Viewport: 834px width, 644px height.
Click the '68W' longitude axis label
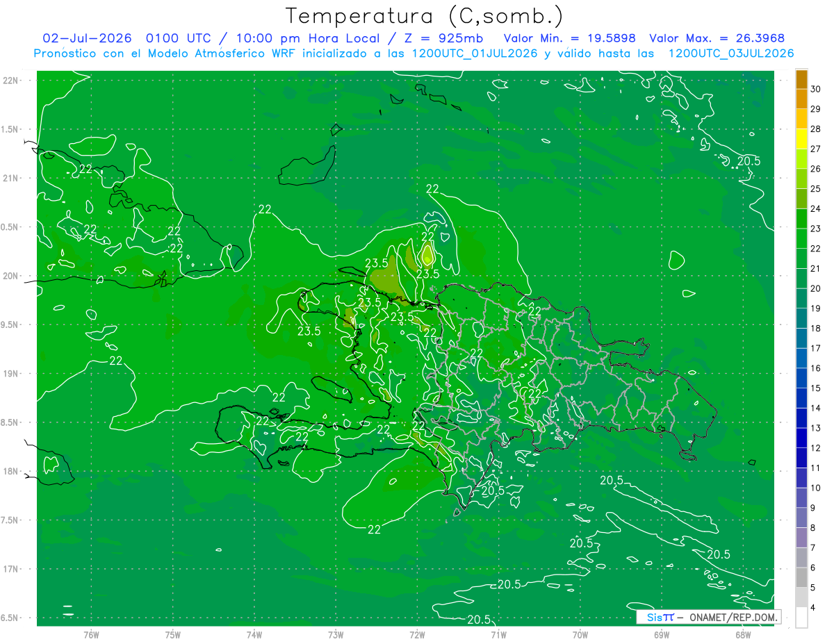(743, 634)
